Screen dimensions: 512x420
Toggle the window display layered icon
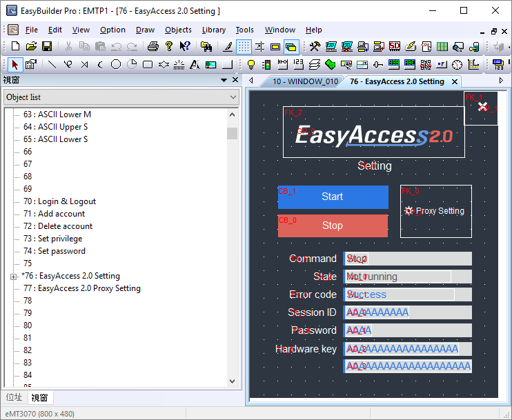[x=291, y=47]
